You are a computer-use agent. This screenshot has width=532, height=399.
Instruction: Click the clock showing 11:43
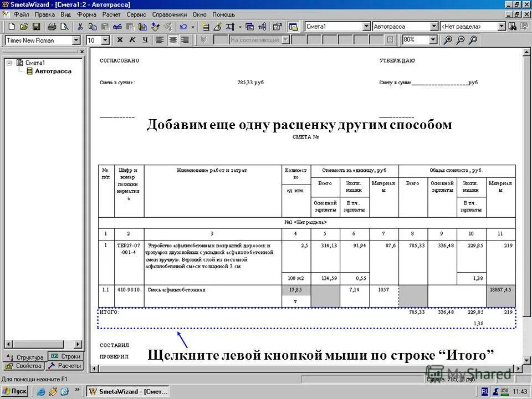click(x=519, y=392)
